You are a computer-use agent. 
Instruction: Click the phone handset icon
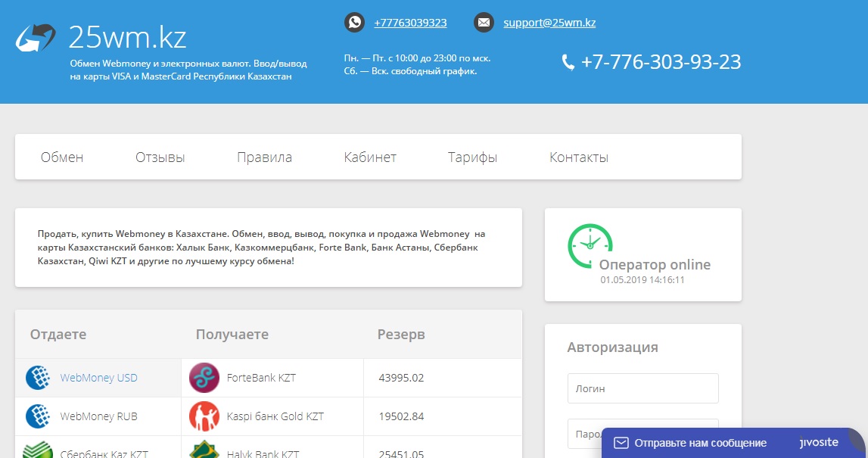568,62
